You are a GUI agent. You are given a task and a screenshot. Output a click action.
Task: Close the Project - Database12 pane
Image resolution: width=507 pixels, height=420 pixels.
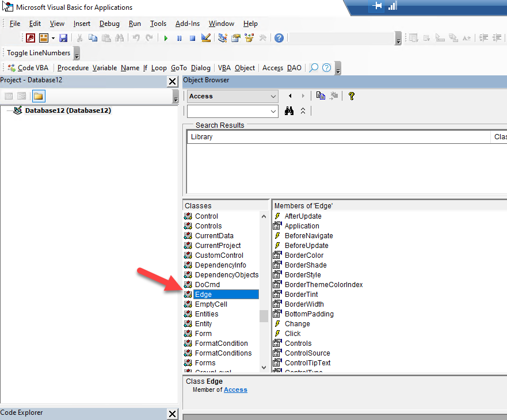pyautogui.click(x=172, y=82)
